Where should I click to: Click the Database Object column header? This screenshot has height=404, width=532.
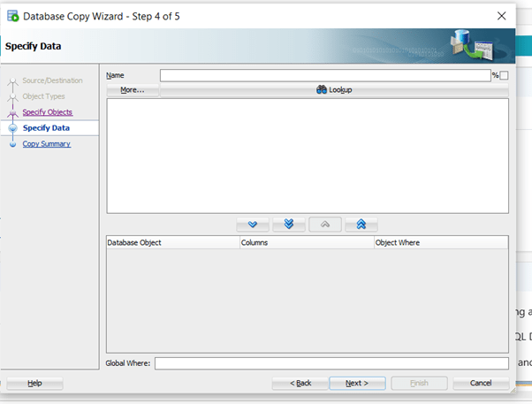click(172, 242)
